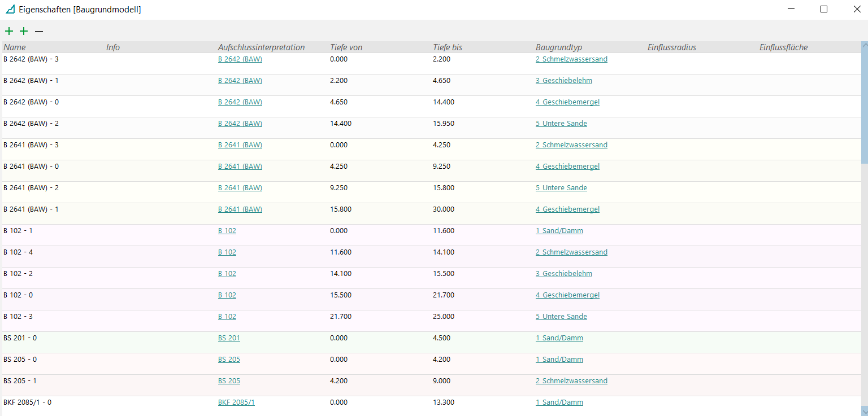Click the black minus remove icon
This screenshot has height=416, width=868.
[x=39, y=32]
